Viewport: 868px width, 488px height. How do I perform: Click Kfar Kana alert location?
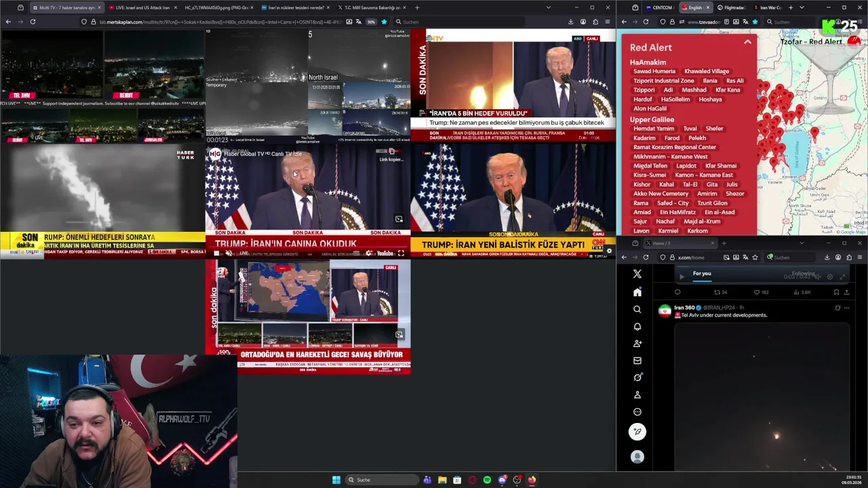click(728, 89)
